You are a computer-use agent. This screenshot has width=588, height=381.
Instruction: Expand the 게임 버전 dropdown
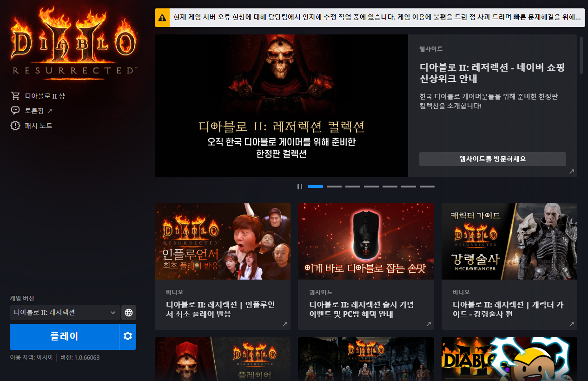(x=65, y=313)
